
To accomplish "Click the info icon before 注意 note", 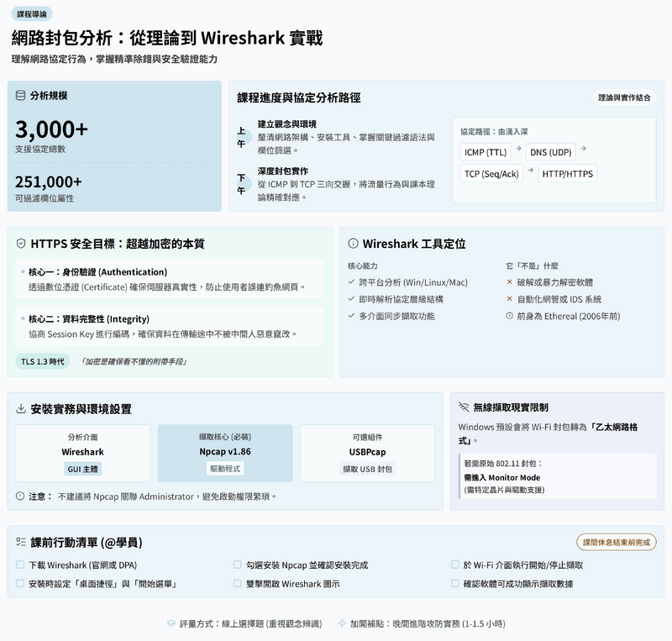I will coord(20,497).
